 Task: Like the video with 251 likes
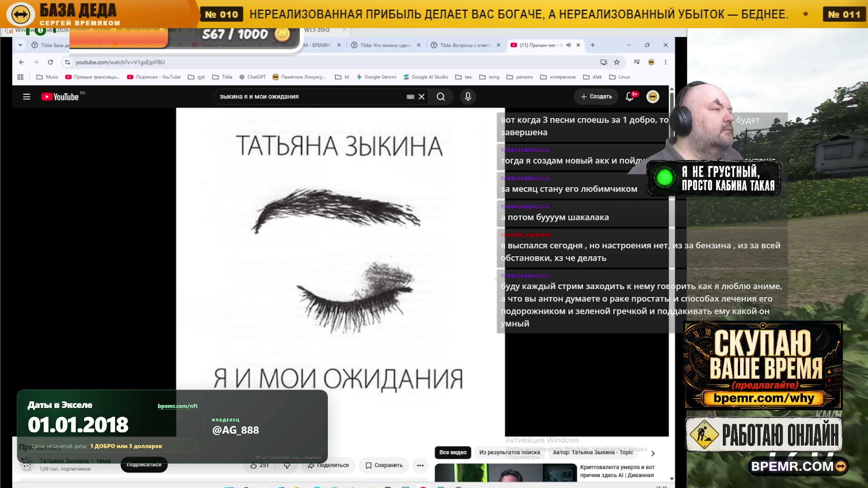pyautogui.click(x=259, y=465)
